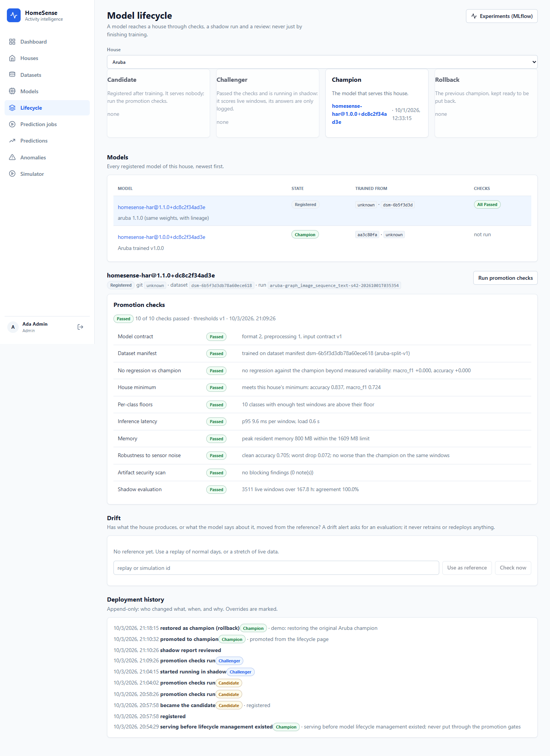This screenshot has height=756, width=550.
Task: Open the Prediction jobs page
Action: pyautogui.click(x=47, y=124)
